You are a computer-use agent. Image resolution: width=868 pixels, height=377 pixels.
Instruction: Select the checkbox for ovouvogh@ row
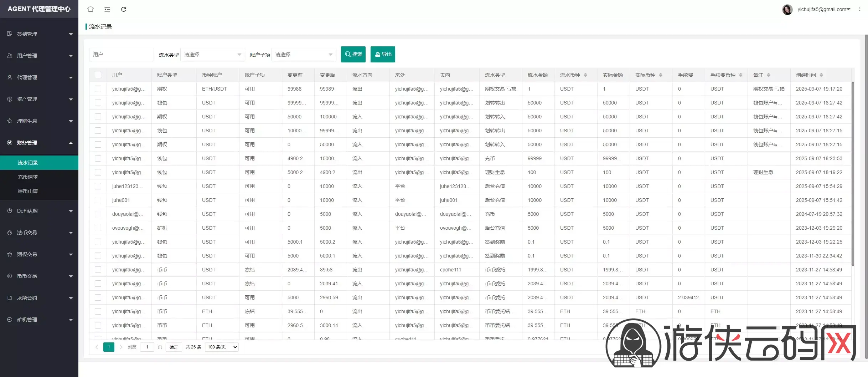click(98, 228)
